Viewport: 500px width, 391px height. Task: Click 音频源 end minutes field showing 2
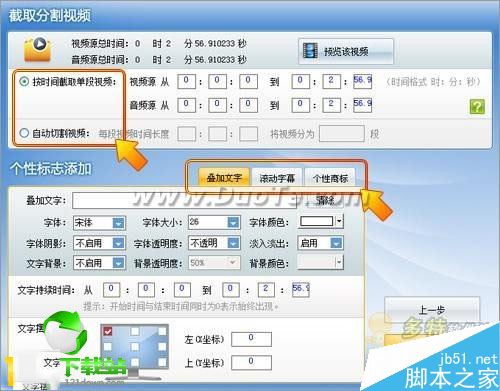tap(331, 105)
